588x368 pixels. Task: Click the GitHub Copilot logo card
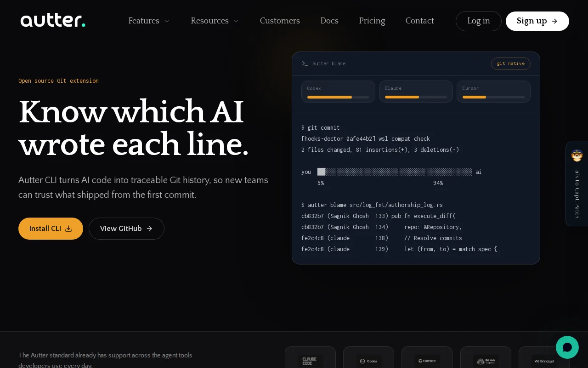(x=486, y=357)
